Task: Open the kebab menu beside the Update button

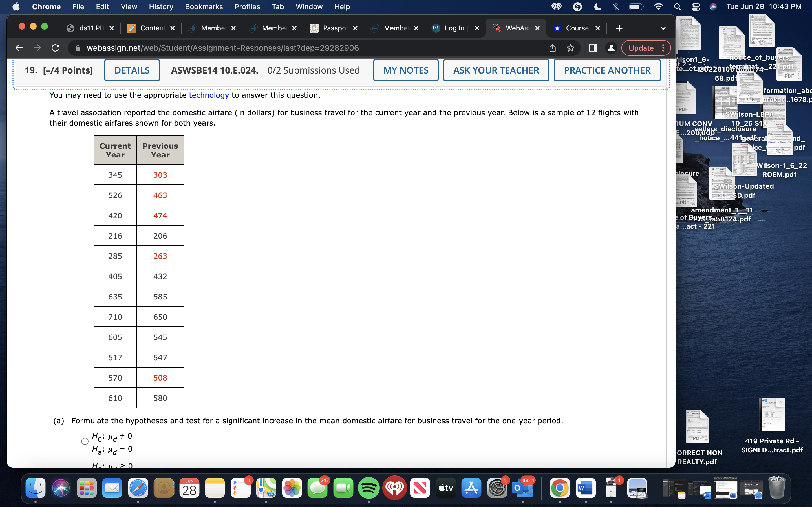Action: 663,48
